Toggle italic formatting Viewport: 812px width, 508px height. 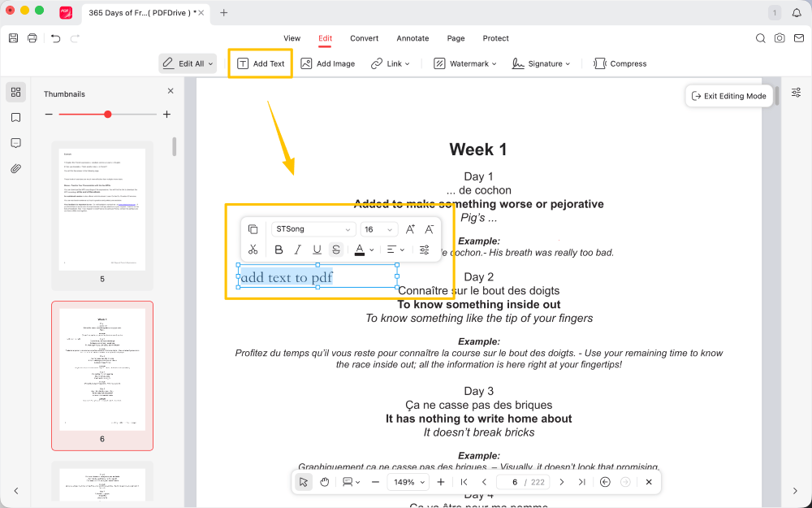click(298, 250)
